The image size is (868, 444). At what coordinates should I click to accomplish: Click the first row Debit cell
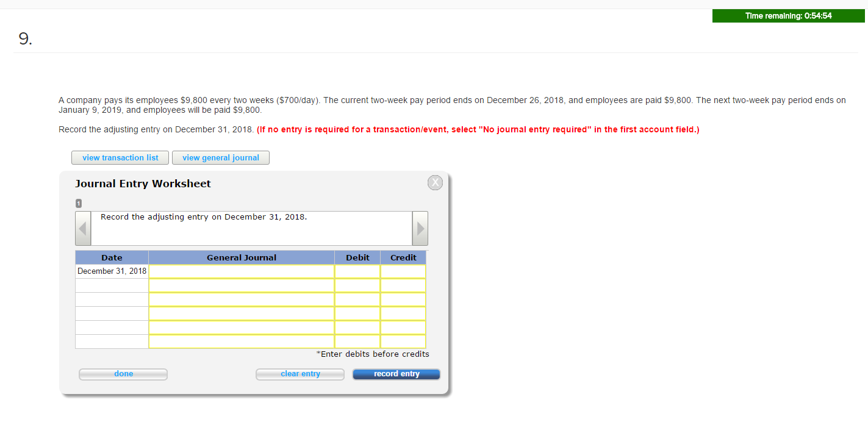click(x=357, y=271)
